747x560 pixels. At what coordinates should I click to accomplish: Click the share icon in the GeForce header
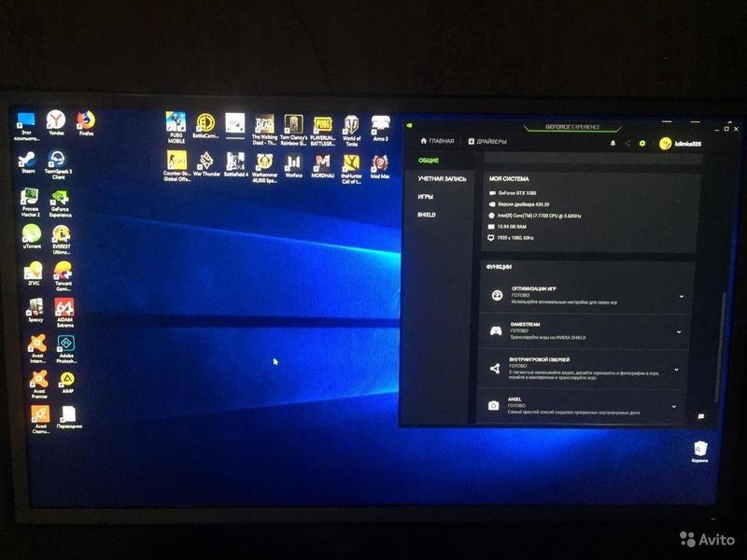(627, 144)
